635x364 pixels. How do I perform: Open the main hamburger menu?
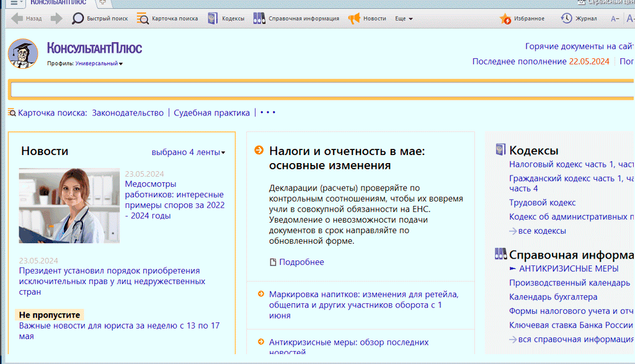(13, 2)
